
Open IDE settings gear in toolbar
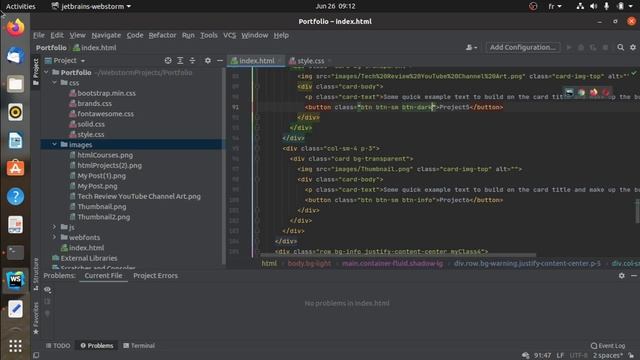633,47
